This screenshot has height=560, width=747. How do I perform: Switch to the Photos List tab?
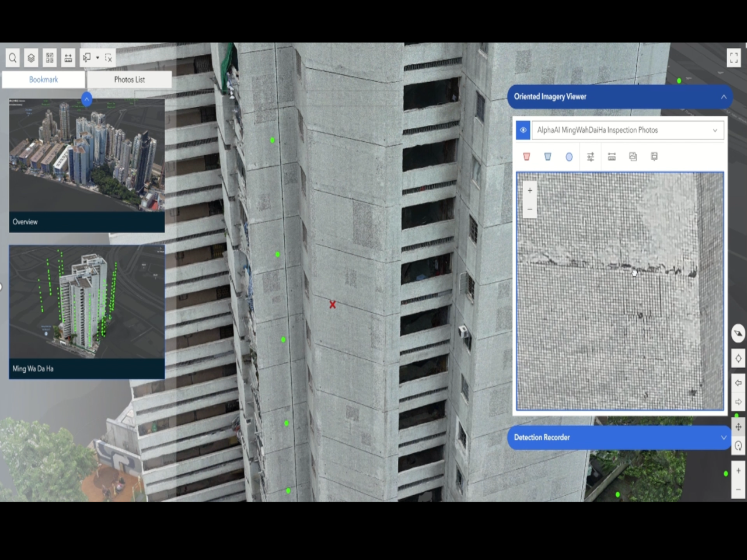tap(129, 79)
